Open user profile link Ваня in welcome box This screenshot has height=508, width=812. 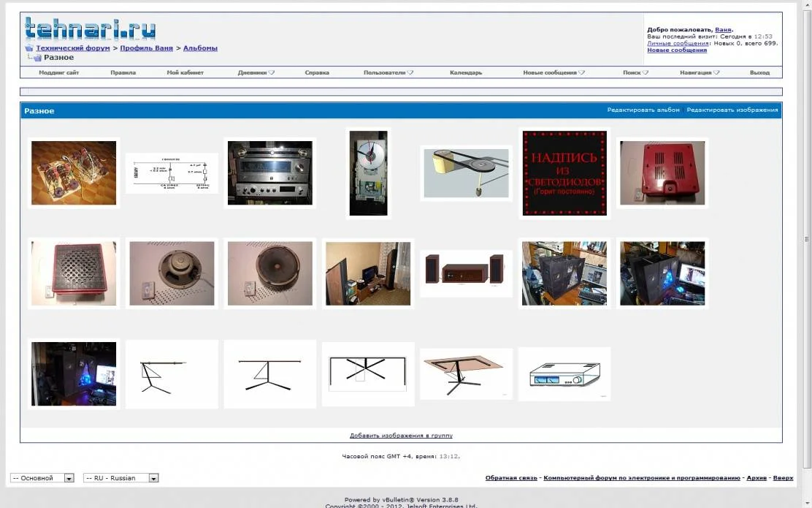tap(723, 30)
